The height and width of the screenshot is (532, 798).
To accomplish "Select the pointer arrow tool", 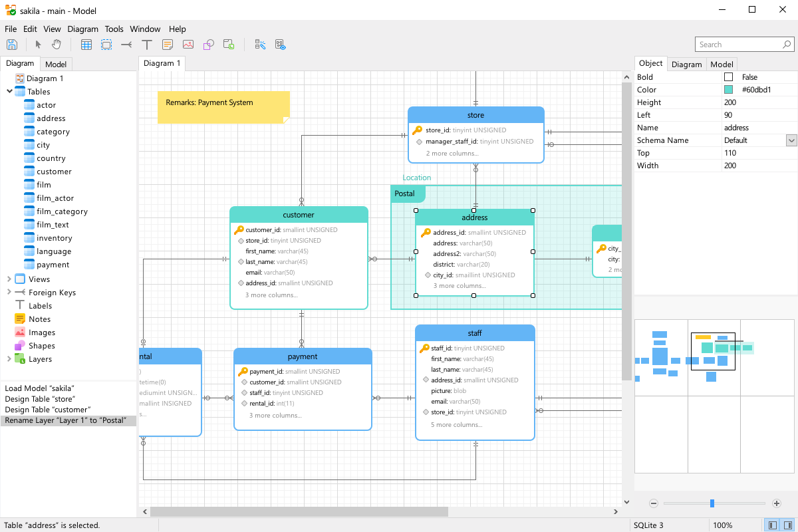I will point(38,45).
